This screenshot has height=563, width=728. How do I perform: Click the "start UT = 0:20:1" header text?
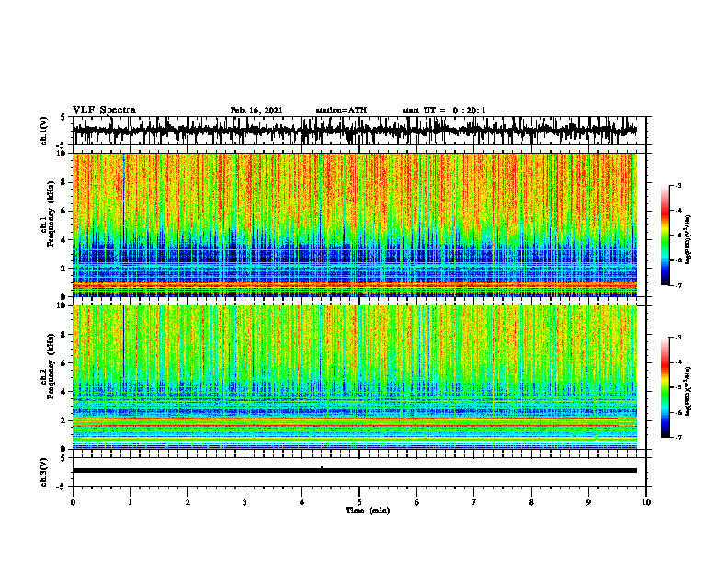[444, 110]
